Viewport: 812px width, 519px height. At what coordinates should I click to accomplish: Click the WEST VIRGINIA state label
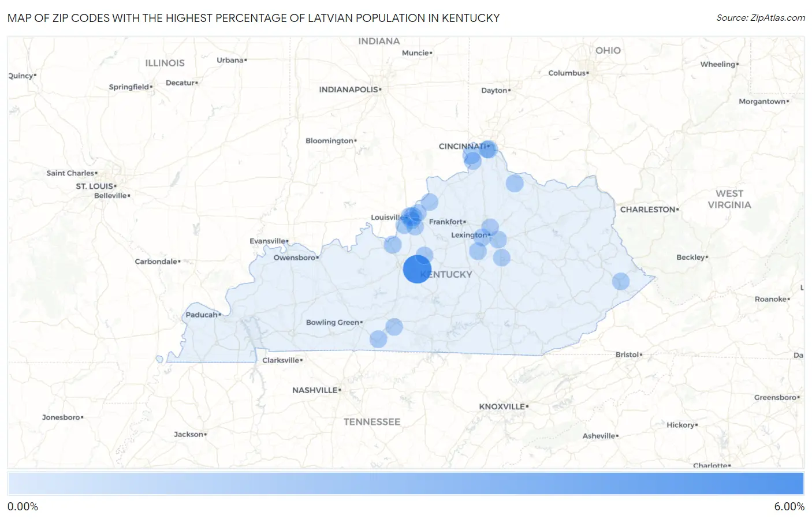(x=729, y=199)
